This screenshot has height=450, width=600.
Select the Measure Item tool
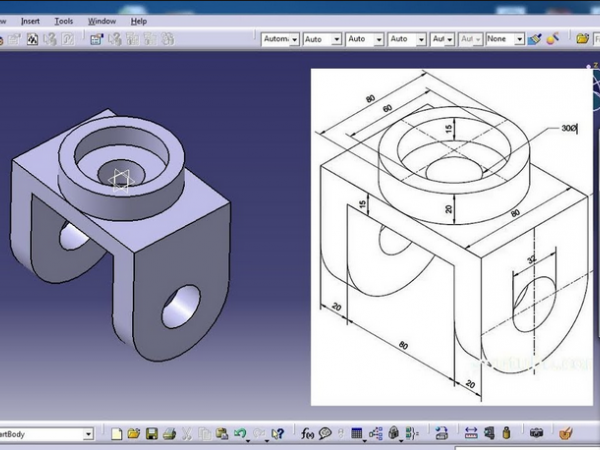coord(489,434)
